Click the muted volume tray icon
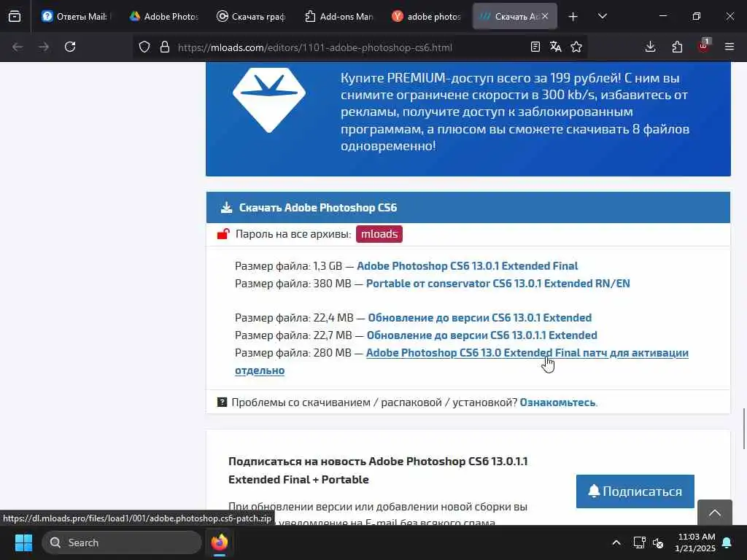Image resolution: width=747 pixels, height=560 pixels. coord(659,542)
